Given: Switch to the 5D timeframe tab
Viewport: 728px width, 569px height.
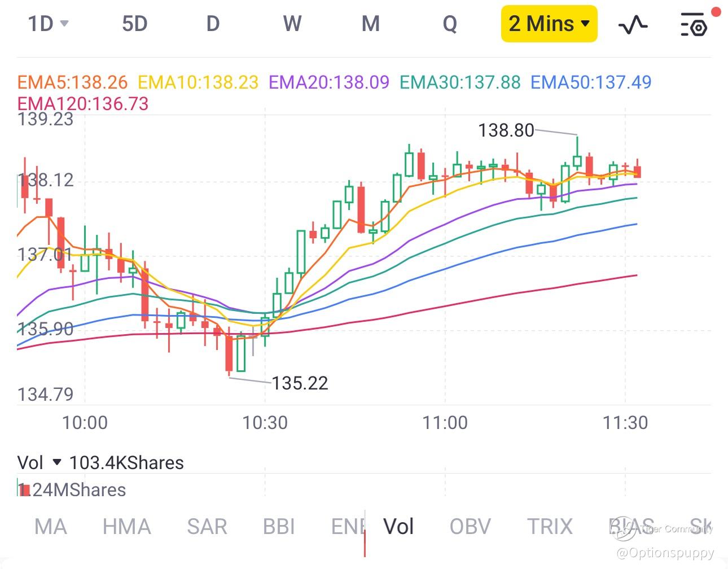Looking at the screenshot, I should (x=134, y=24).
